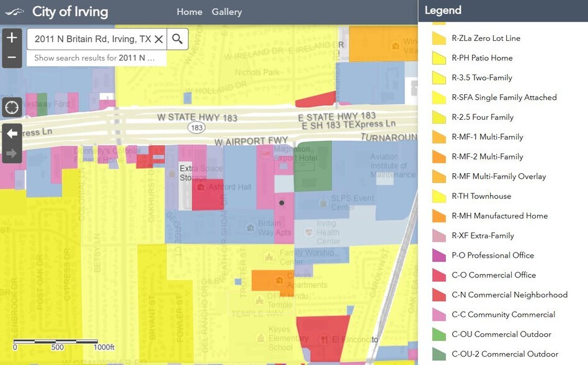Click the searched location dot marker

[282, 202]
